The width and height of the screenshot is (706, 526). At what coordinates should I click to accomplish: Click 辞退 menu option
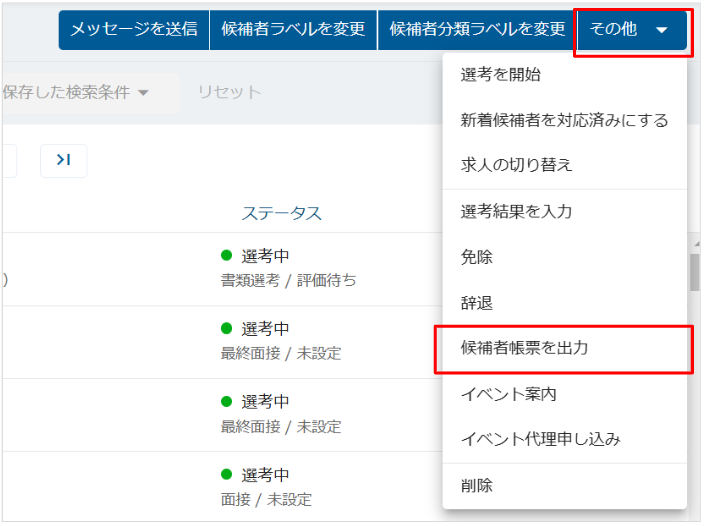click(477, 303)
